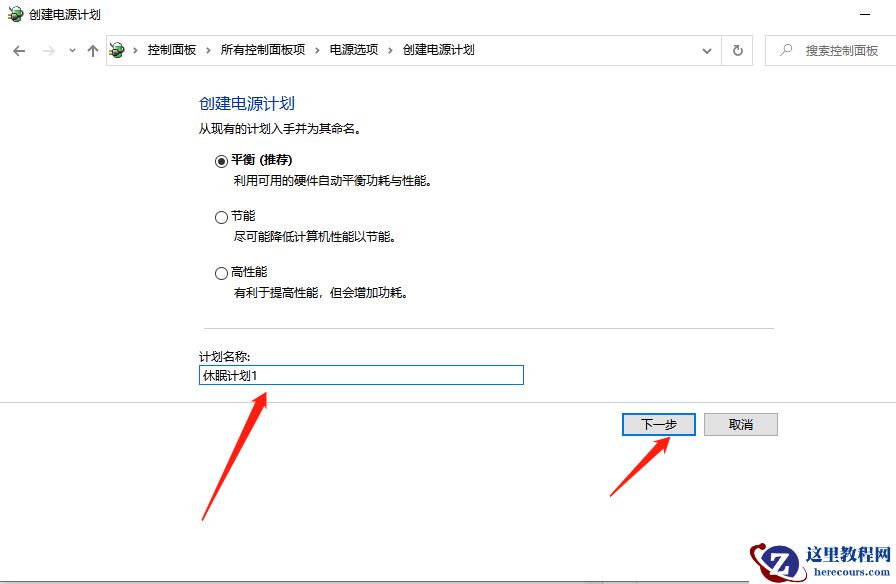Click the back arrow to return

[18, 50]
